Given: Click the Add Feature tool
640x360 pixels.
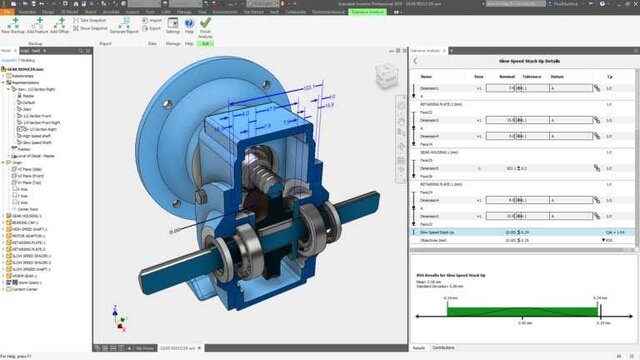Looking at the screenshot, I should [x=38, y=25].
